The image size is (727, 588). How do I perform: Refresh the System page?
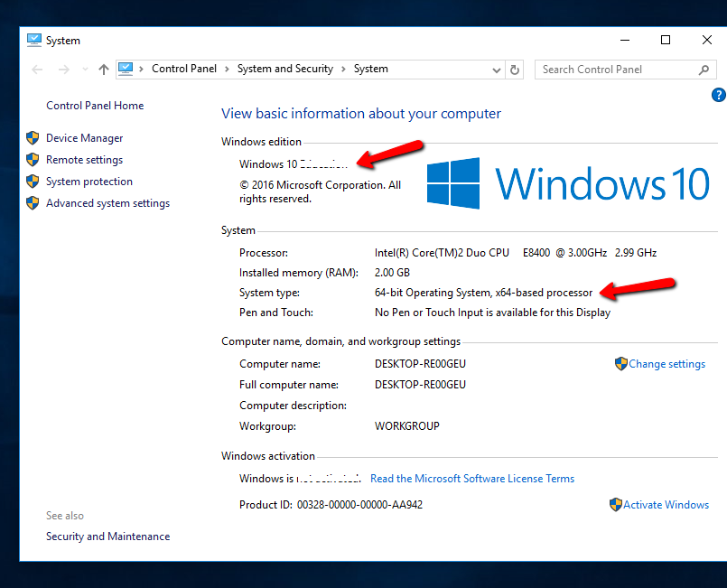pyautogui.click(x=515, y=70)
